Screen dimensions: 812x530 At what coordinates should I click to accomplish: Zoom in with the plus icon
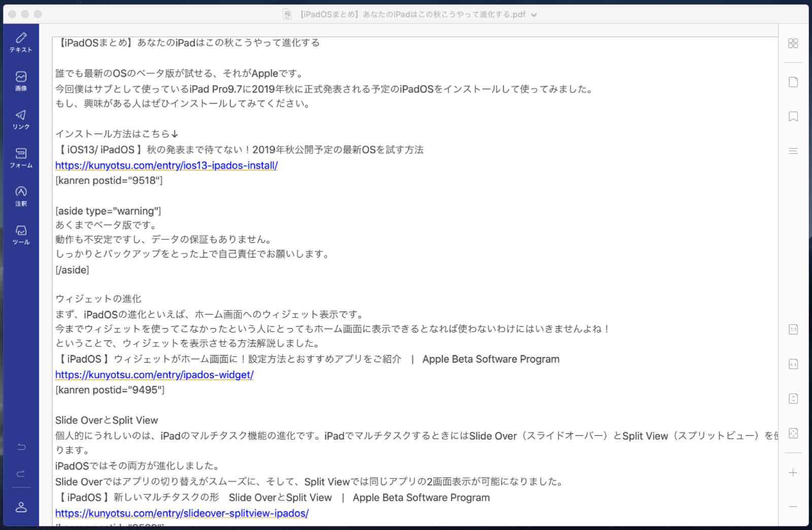[x=793, y=473]
